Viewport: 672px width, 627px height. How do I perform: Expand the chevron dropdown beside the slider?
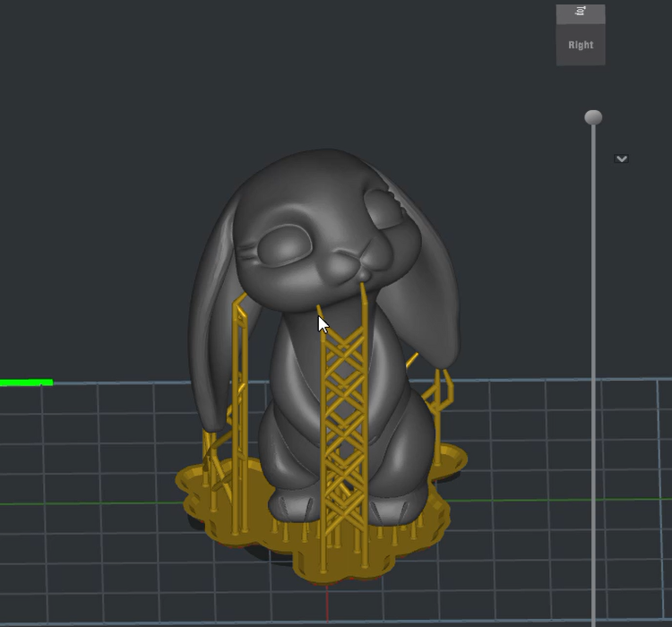coord(621,159)
